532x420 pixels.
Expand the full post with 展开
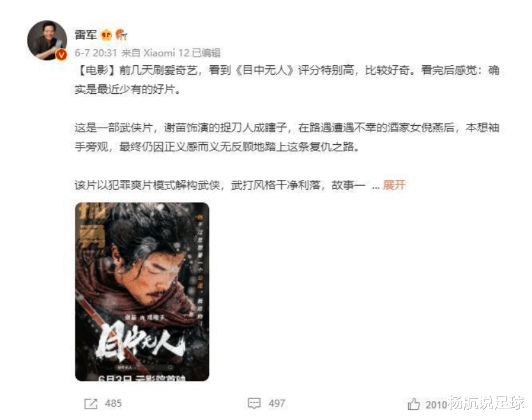[394, 185]
